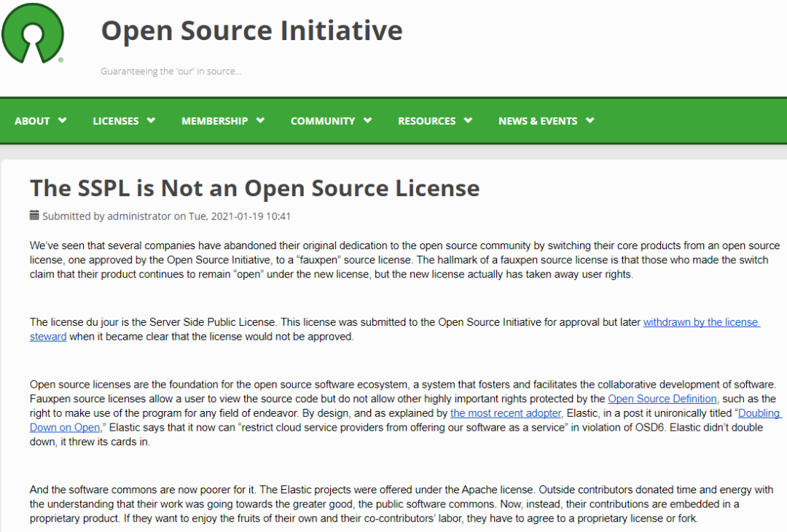Image resolution: width=787 pixels, height=532 pixels.
Task: Expand the chevron next to News & Events
Action: [590, 120]
